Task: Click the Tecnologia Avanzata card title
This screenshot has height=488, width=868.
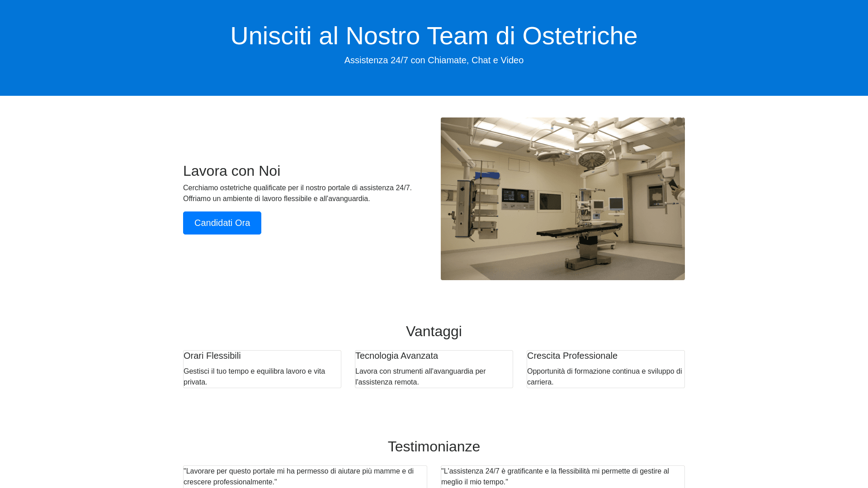Action: coord(396,356)
